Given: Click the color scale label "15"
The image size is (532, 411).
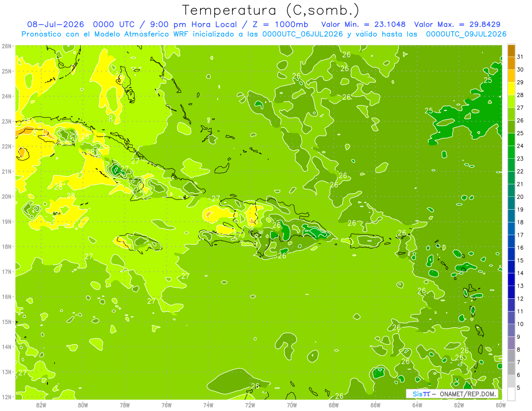Looking at the screenshot, I should pos(520,260).
